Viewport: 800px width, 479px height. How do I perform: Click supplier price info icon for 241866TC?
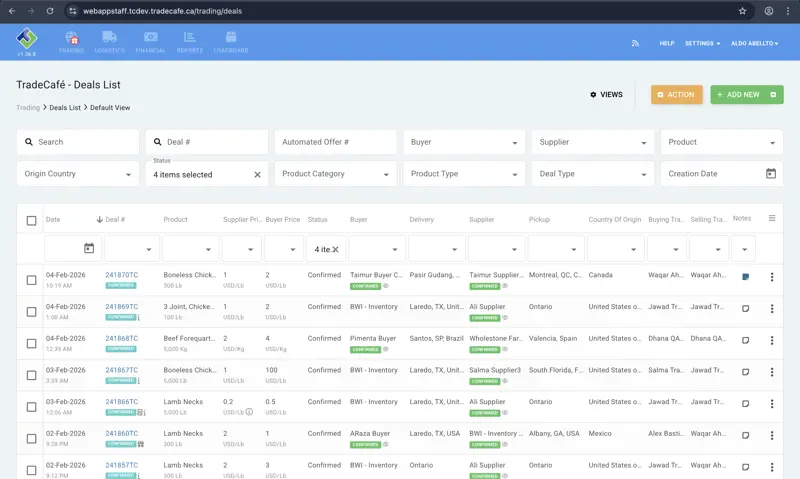tap(249, 412)
